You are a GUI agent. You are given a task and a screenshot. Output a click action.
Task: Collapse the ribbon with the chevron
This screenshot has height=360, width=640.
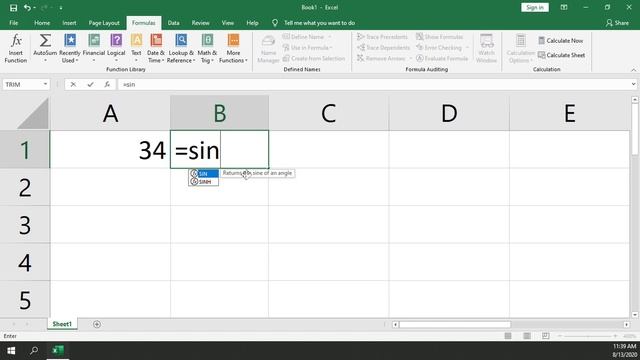633,70
